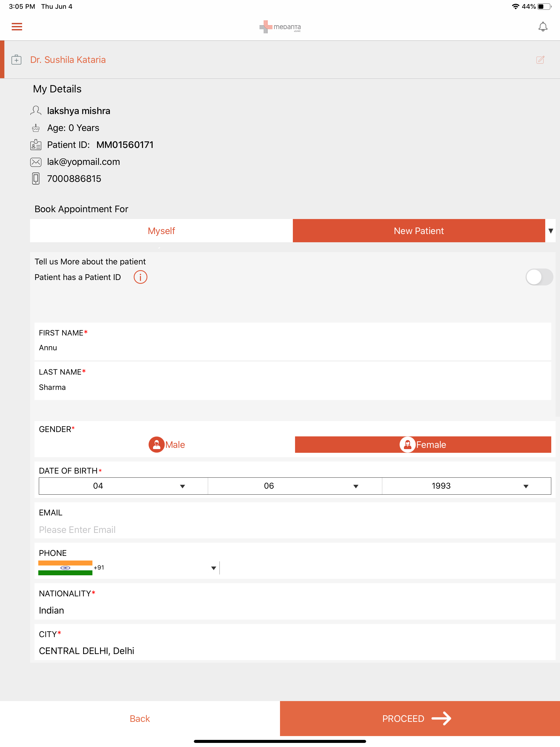The image size is (560, 747).
Task: Open the birth day dropdown showing 04
Action: (x=123, y=486)
